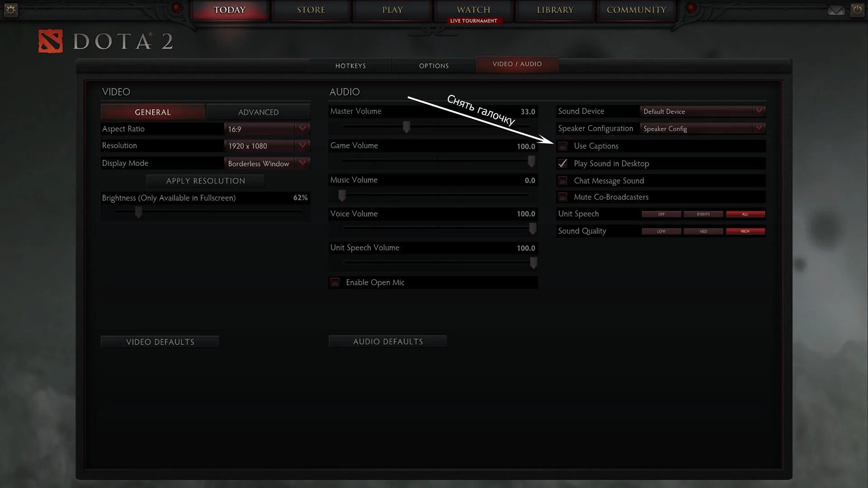
Task: Enable Chat Message Sound checkbox
Action: tap(562, 180)
